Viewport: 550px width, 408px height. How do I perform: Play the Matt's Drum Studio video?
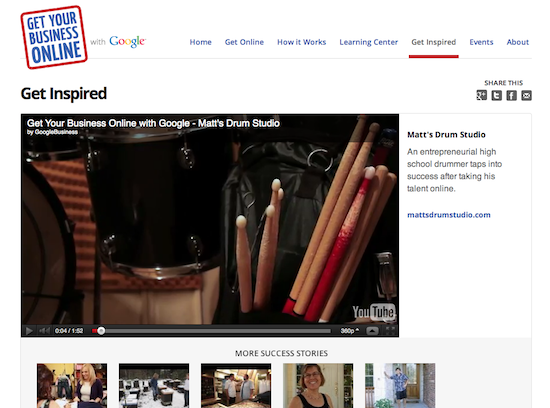(x=29, y=330)
